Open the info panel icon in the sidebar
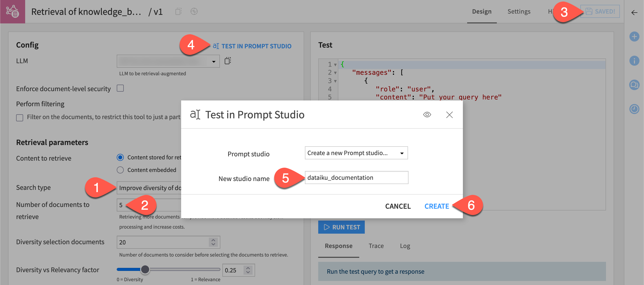 634,61
